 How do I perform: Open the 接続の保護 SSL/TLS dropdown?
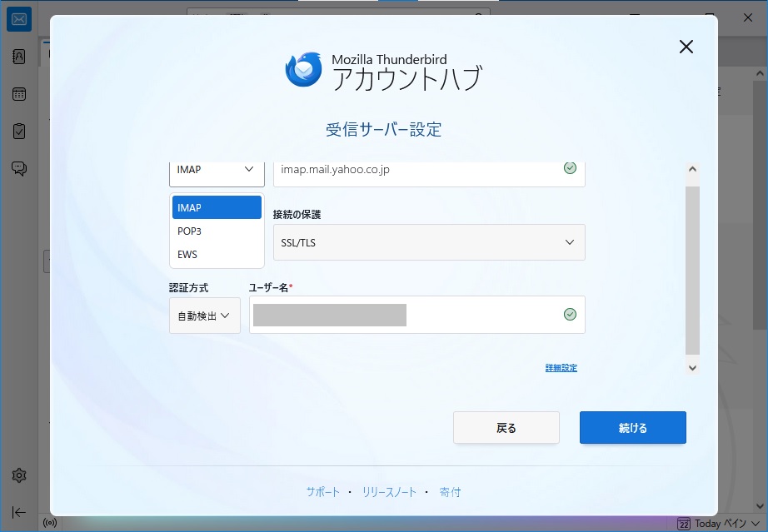pos(428,242)
